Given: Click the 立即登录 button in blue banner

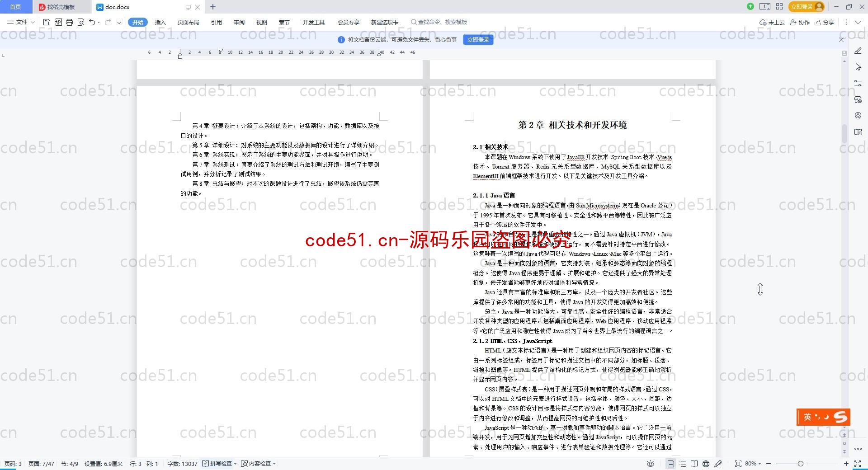Looking at the screenshot, I should click(x=478, y=40).
